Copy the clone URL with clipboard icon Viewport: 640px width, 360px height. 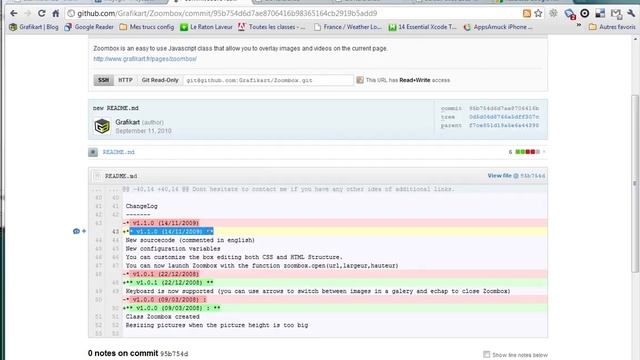click(360, 80)
